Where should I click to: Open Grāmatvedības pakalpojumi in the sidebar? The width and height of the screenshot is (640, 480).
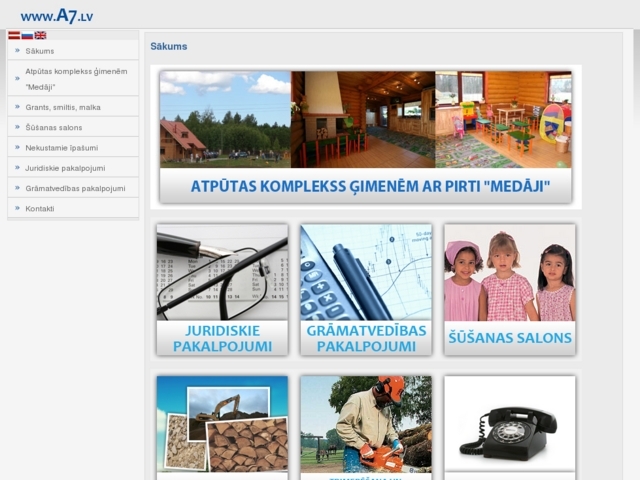pyautogui.click(x=73, y=188)
